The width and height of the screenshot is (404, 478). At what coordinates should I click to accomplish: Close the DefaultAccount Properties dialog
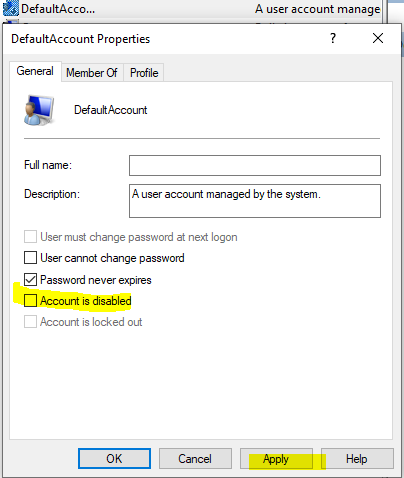pyautogui.click(x=378, y=38)
